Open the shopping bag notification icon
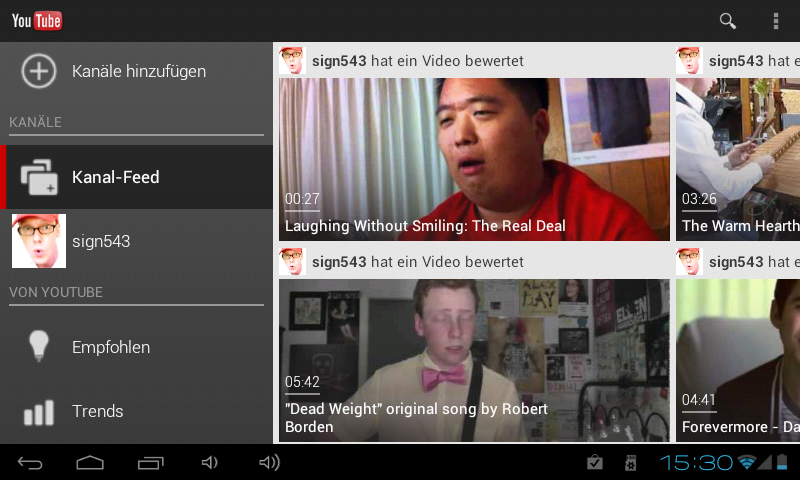Image resolution: width=800 pixels, height=480 pixels. (x=594, y=462)
